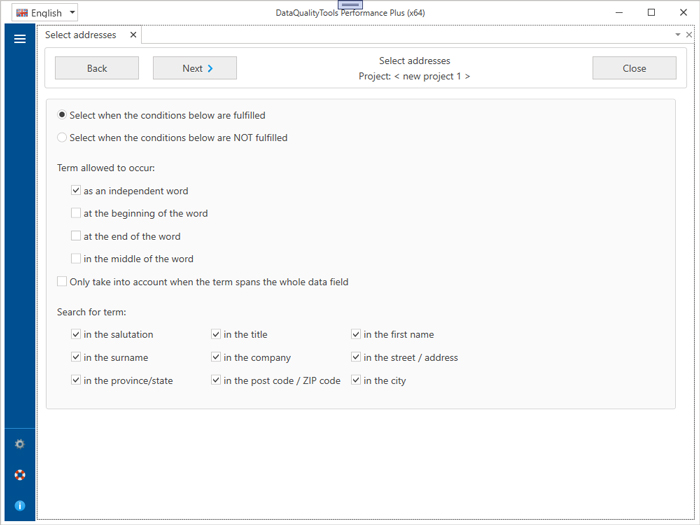
Task: Select 'conditions below are fulfilled' option
Action: (x=63, y=115)
